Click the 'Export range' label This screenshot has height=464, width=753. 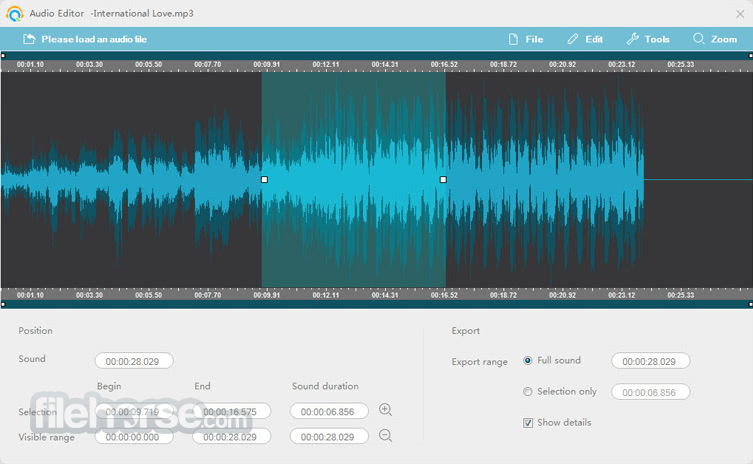coord(479,362)
